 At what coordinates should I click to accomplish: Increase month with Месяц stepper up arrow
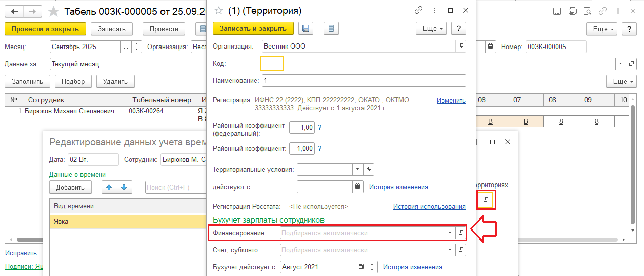[x=137, y=44]
